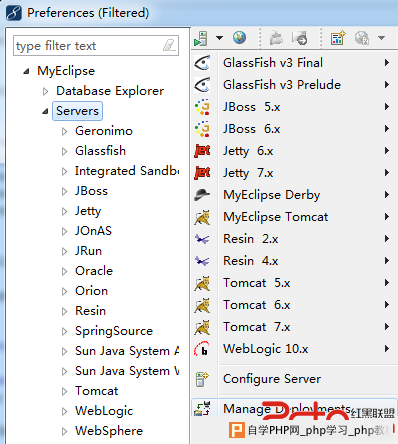Viewport: 398px width, 444px height.
Task: Select Servers in the preferences tree
Action: 77,111
